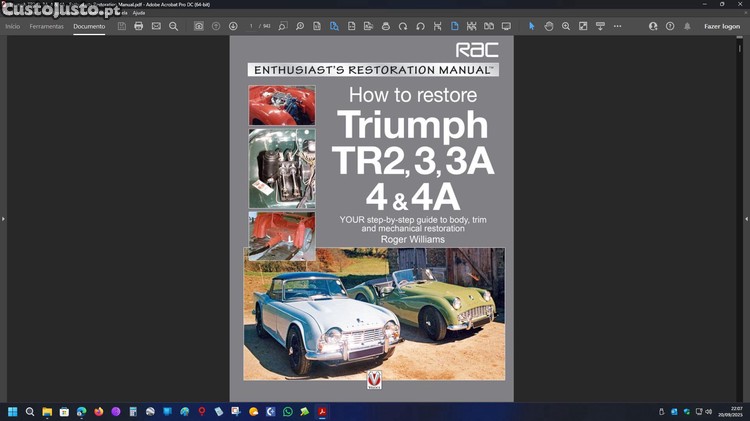Go to the next page using the down arrow

pyautogui.click(x=233, y=26)
